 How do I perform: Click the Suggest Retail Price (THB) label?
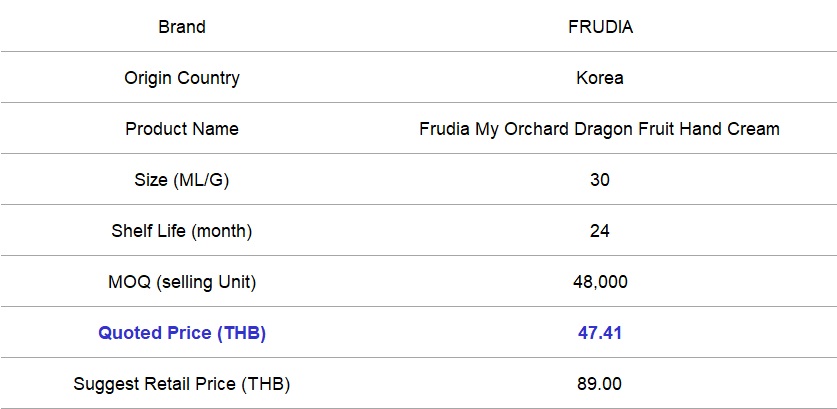(182, 384)
